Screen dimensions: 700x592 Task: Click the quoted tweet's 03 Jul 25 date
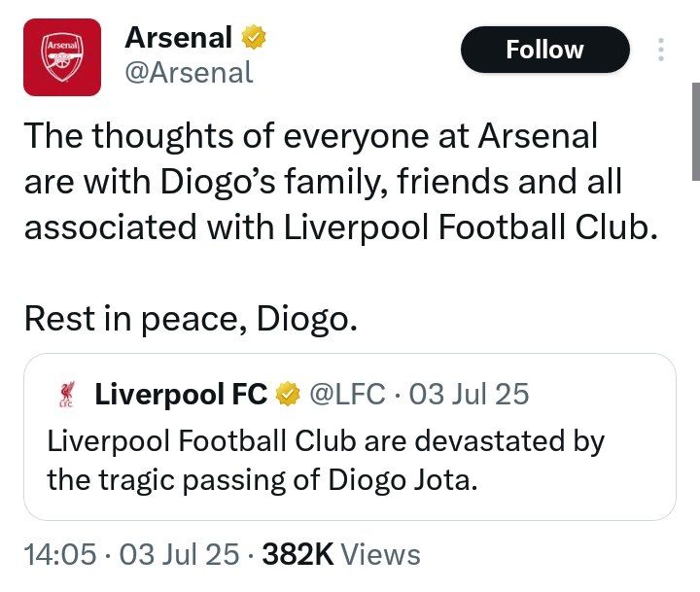pos(470,395)
